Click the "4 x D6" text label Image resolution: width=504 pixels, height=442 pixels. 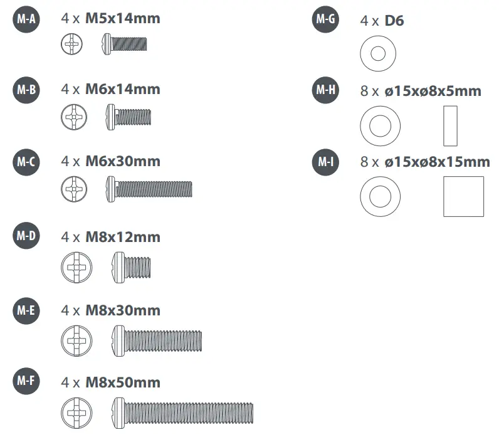click(382, 21)
